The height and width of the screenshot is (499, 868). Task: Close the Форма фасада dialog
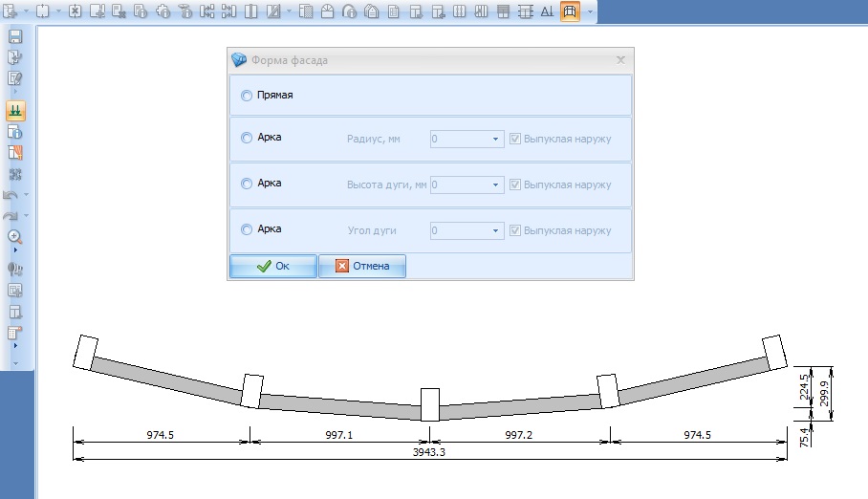(x=620, y=60)
